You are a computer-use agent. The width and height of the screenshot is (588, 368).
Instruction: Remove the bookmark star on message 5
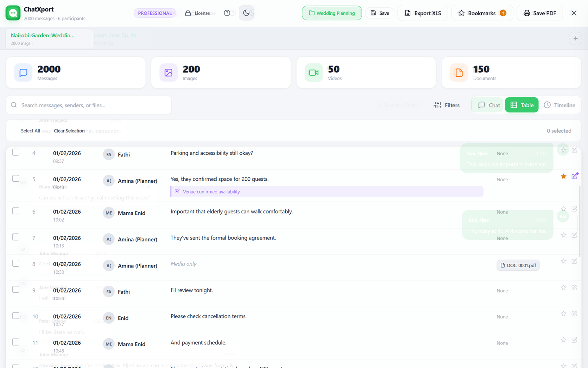[x=563, y=177]
